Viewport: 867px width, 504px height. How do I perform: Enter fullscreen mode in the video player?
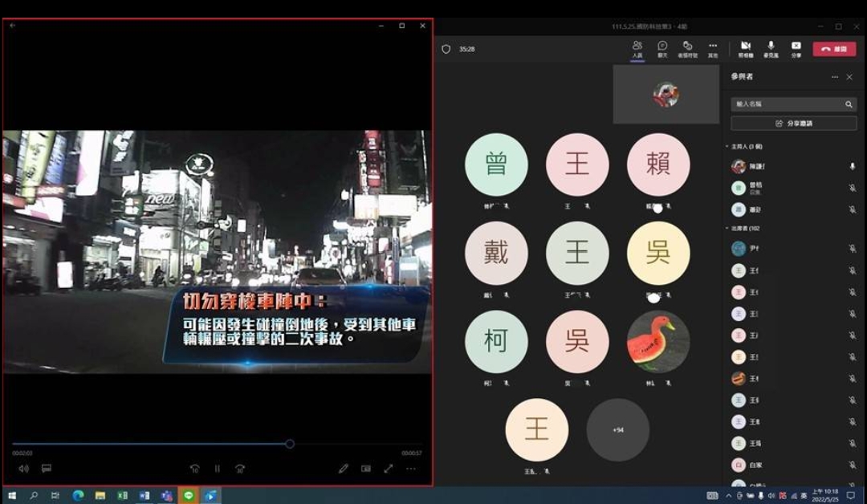[x=387, y=468]
